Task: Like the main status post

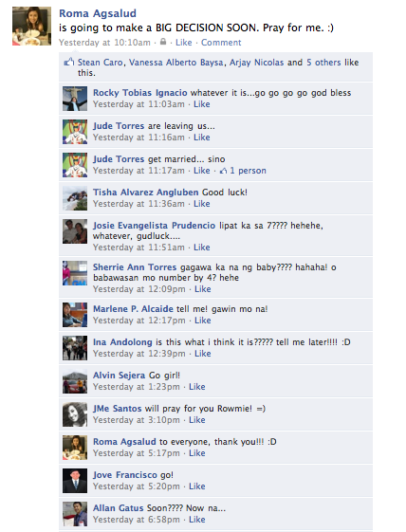Action: (184, 43)
